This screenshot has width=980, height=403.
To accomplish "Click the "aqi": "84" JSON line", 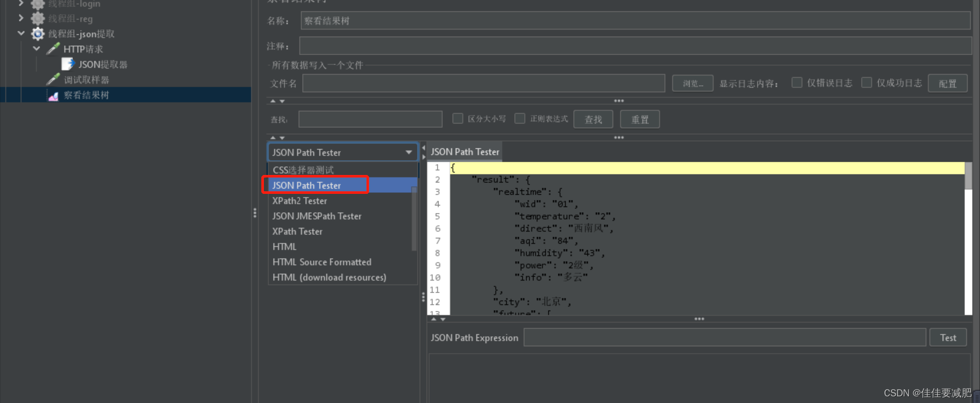I will pyautogui.click(x=546, y=241).
